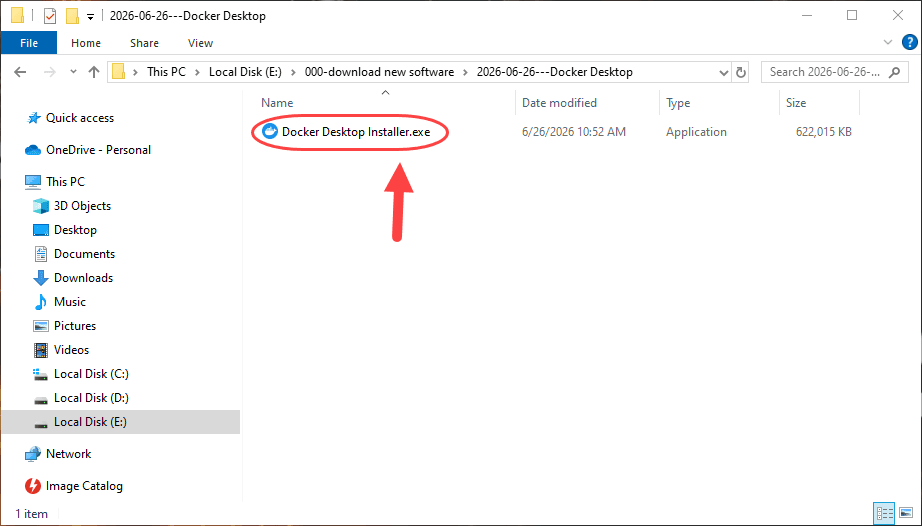Click the search magnifier icon
922x526 pixels.
(894, 72)
